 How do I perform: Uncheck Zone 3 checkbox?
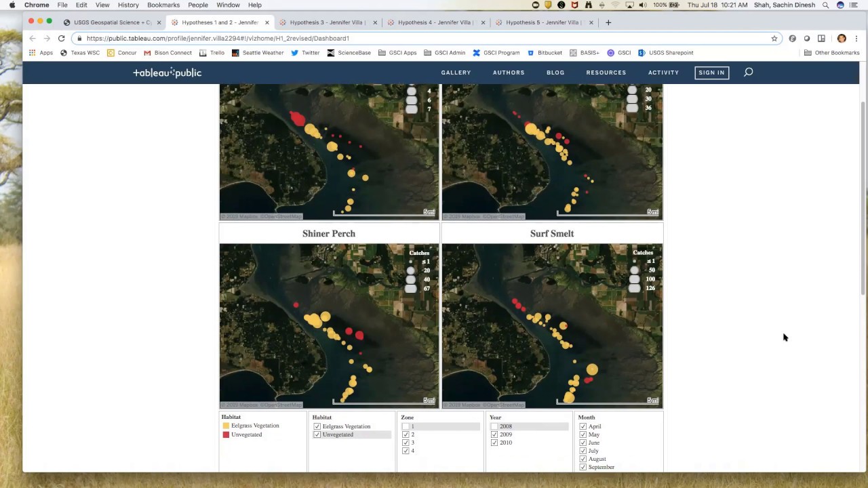406,443
